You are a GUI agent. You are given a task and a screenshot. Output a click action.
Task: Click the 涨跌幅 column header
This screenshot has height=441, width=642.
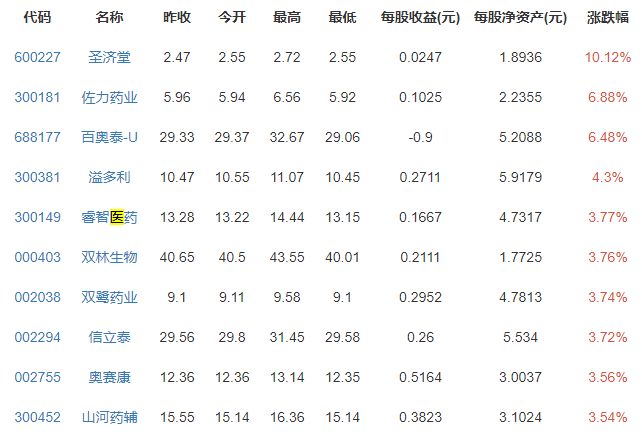[x=608, y=17]
